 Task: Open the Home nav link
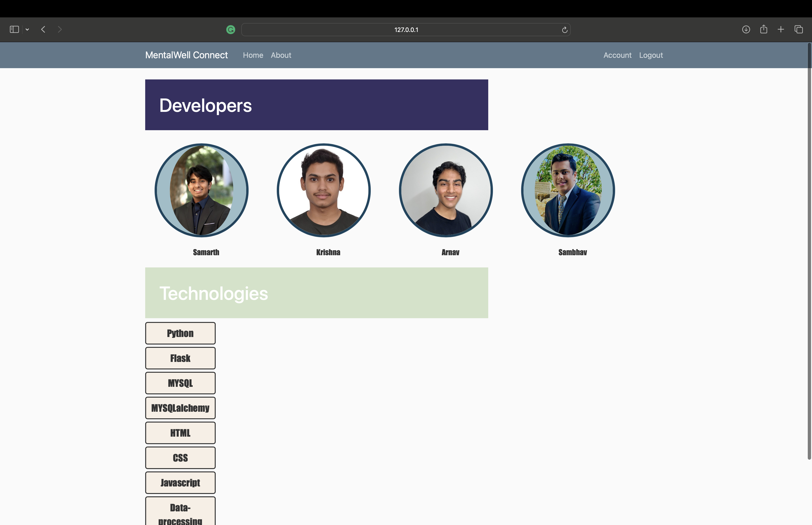[253, 55]
